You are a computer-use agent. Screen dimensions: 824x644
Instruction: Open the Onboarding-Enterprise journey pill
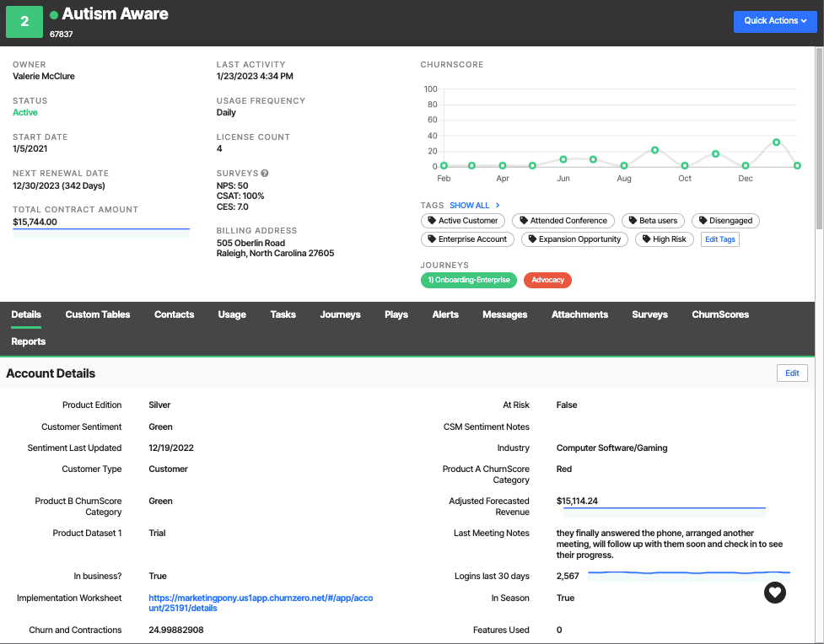(469, 280)
